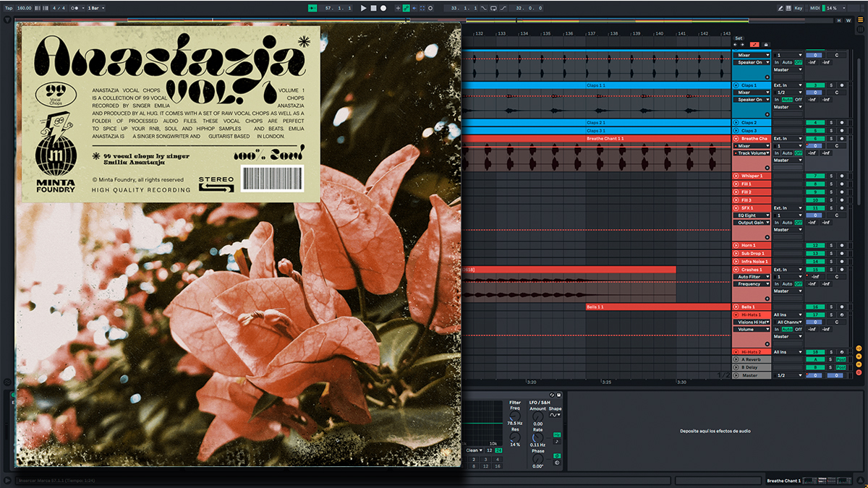The width and height of the screenshot is (868, 488).
Task: Enable the MIDI map mode switch
Action: [814, 8]
